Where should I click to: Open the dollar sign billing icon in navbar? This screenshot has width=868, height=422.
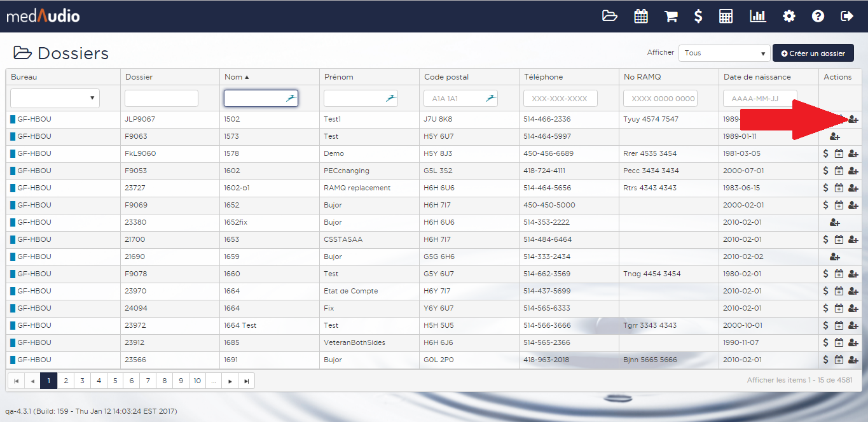tap(698, 16)
